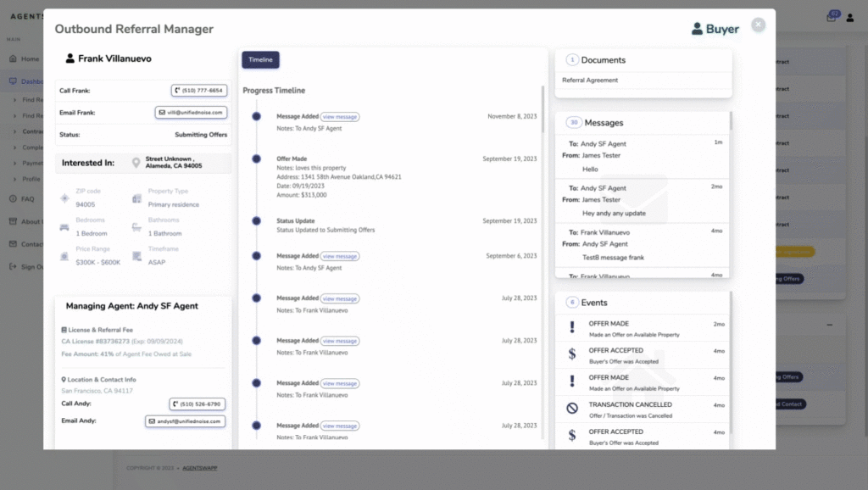
Task: Click the Messages panel scrollbar
Action: pos(731,121)
